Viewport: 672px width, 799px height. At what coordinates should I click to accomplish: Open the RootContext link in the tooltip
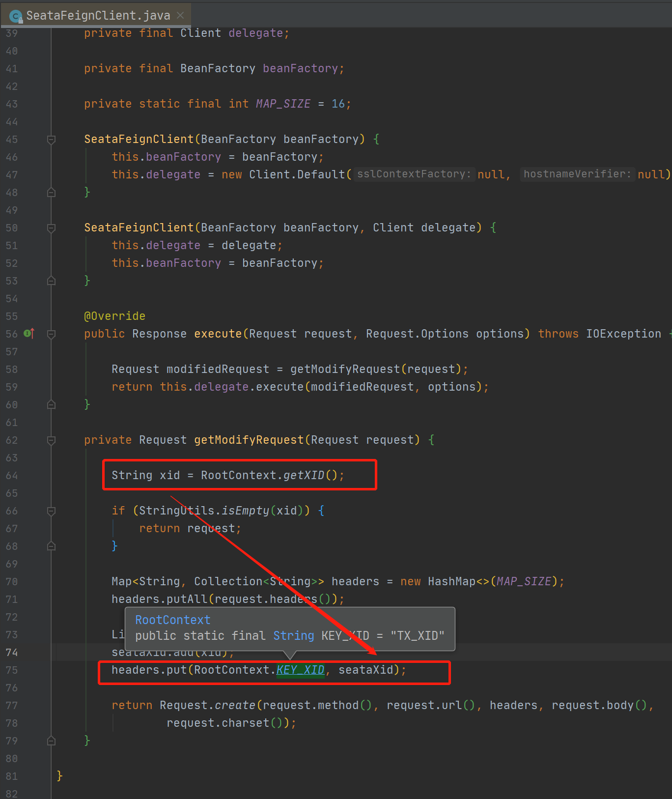(172, 620)
